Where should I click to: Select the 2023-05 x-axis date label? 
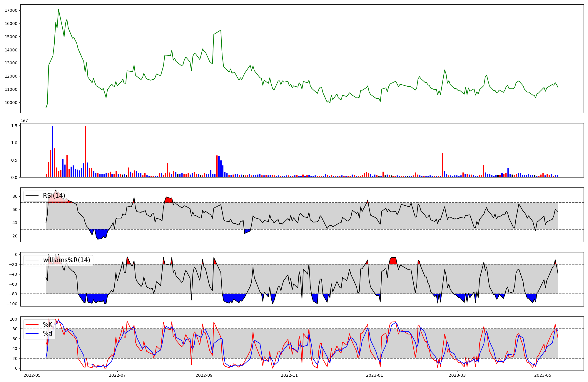pos(542,375)
